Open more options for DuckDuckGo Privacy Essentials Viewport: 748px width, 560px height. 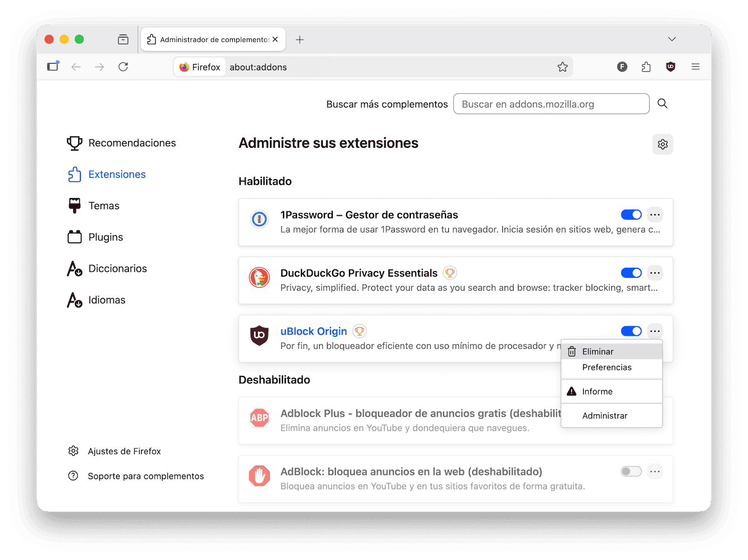tap(655, 273)
